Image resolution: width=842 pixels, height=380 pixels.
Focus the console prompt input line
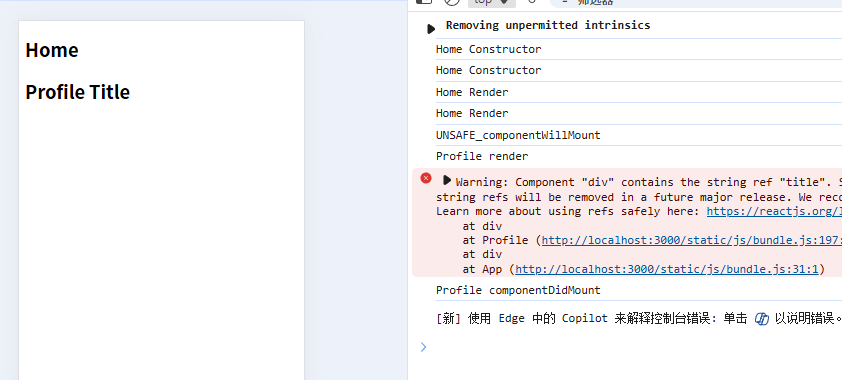631,347
